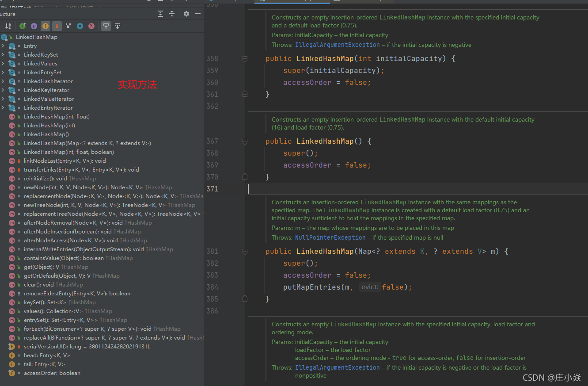This screenshot has height=386, width=588.
Task: Click fold end marker at line 370
Action: pos(244,177)
